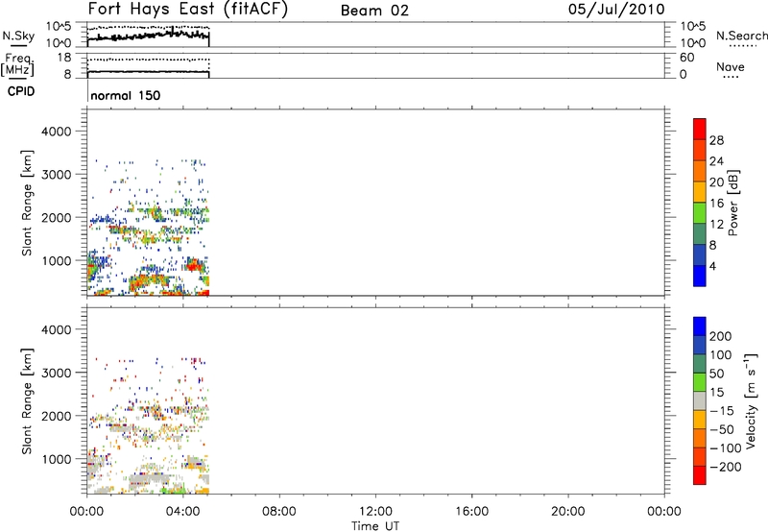Viewport: 768px width, 532px height.
Task: Click the 'Velocity [m s-1]' colorbar title
Action: pos(751,400)
